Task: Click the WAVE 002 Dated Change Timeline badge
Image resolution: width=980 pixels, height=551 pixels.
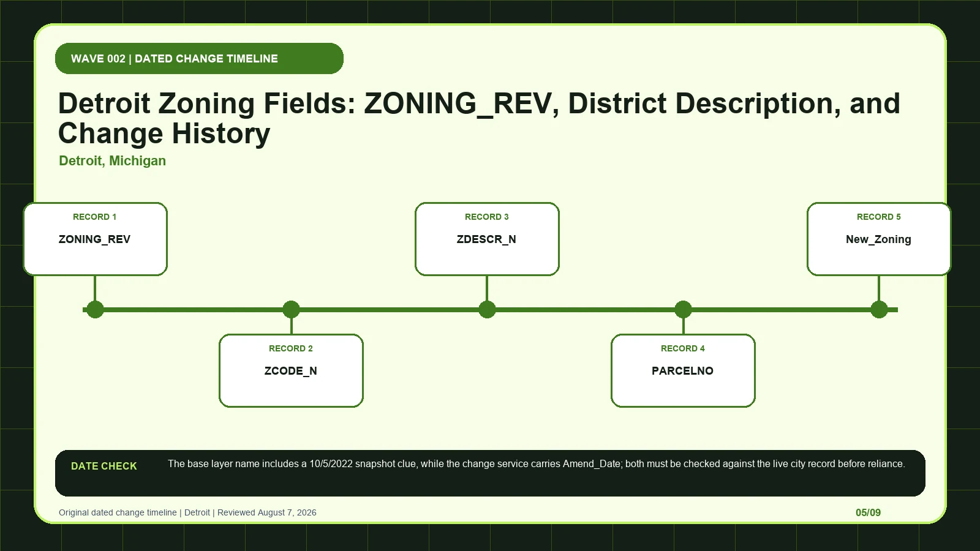Action: [x=199, y=58]
